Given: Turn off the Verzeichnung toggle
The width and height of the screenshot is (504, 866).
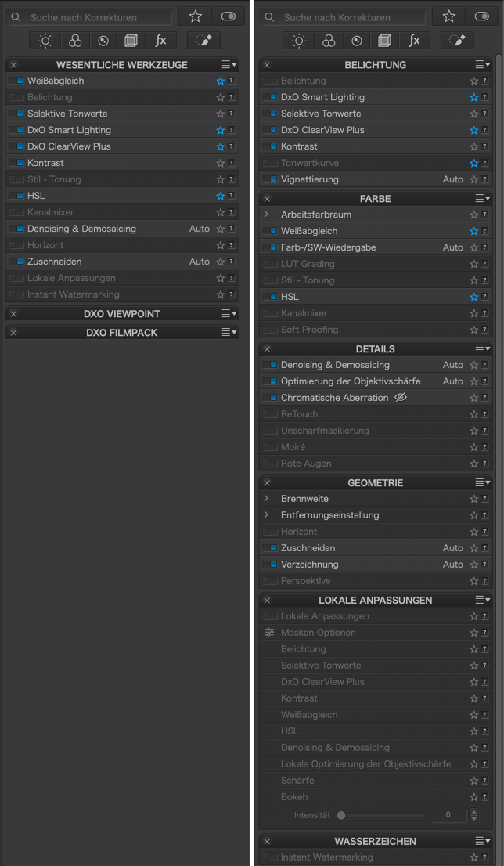Looking at the screenshot, I should 270,565.
